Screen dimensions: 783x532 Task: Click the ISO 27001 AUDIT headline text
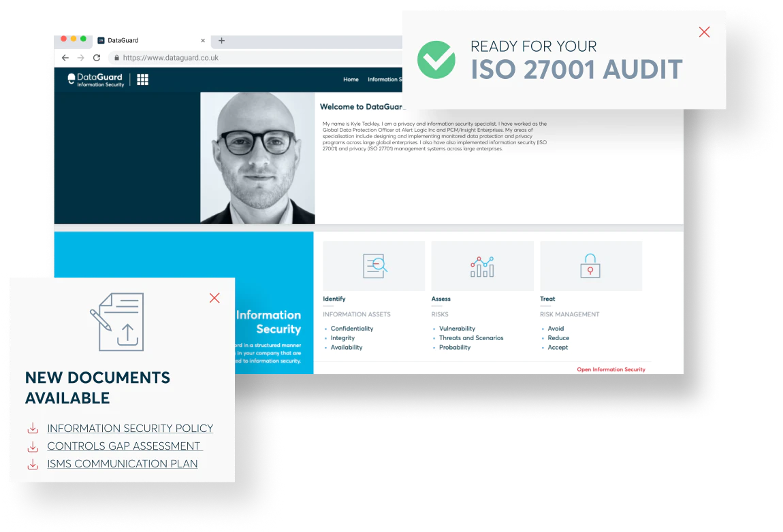tap(577, 69)
